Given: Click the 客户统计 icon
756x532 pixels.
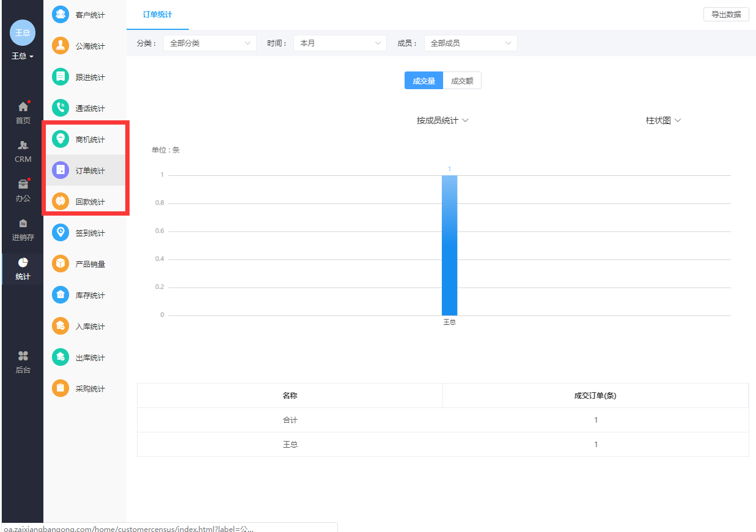Looking at the screenshot, I should 61,15.
